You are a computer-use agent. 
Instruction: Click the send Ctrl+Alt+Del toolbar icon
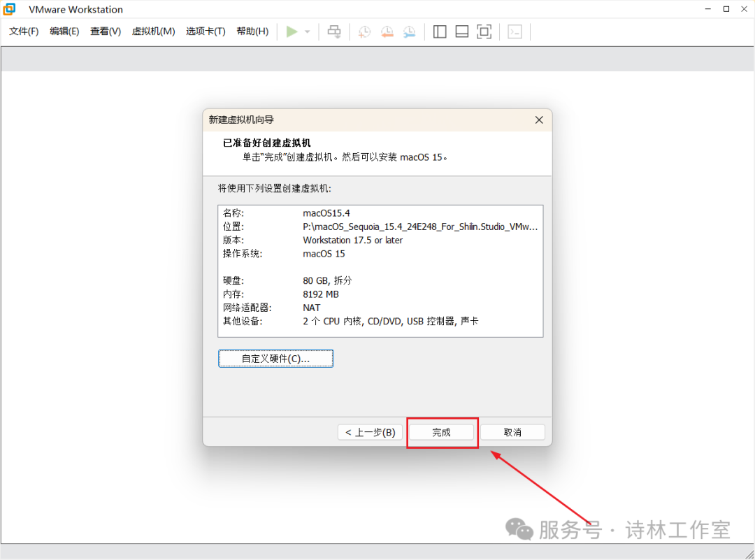(x=334, y=31)
